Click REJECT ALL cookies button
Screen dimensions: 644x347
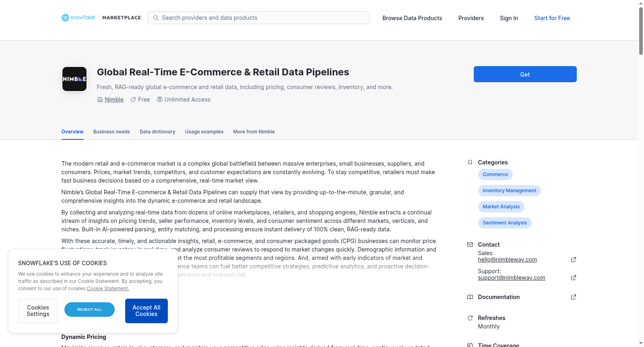point(89,310)
